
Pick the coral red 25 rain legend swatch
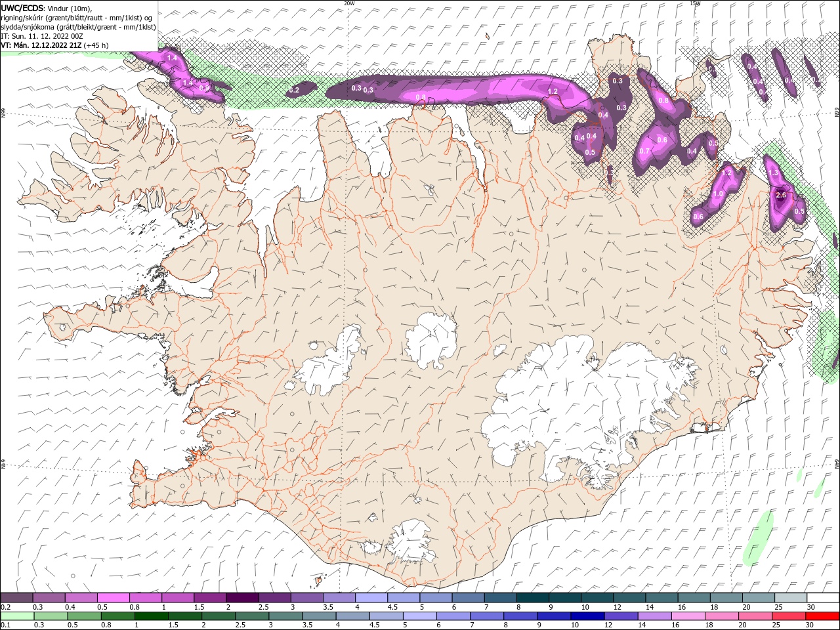click(x=789, y=616)
